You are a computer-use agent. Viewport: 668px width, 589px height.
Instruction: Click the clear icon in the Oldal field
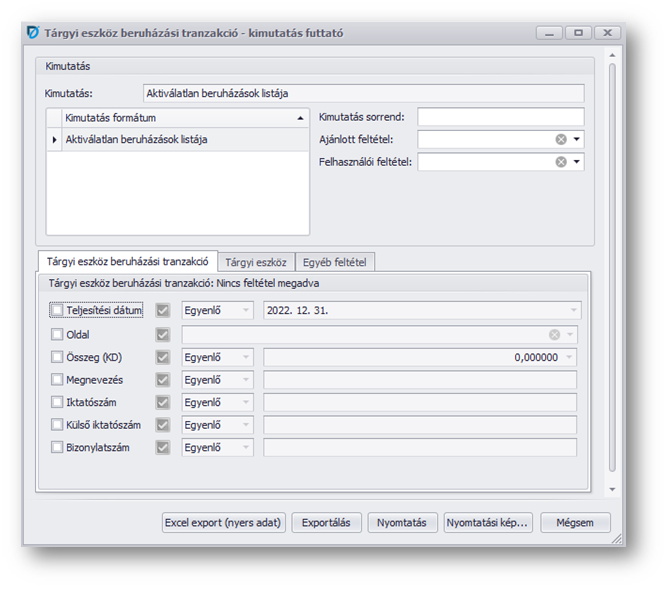pyautogui.click(x=554, y=334)
